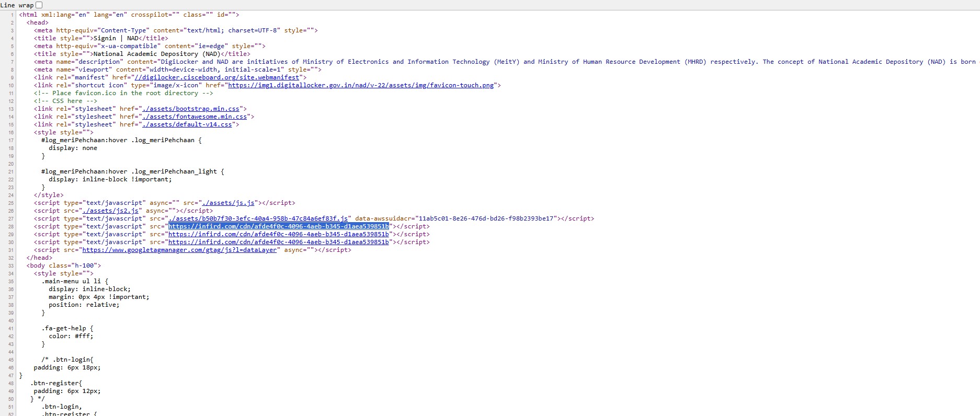The image size is (980, 416).
Task: Click the 'Place favicon.ico in the root directory' comment
Action: [123, 93]
